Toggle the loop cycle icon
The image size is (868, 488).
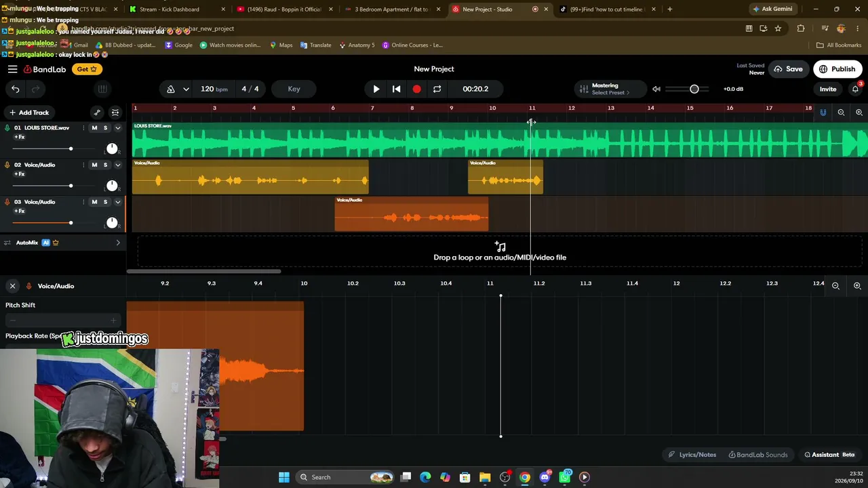[x=437, y=89]
